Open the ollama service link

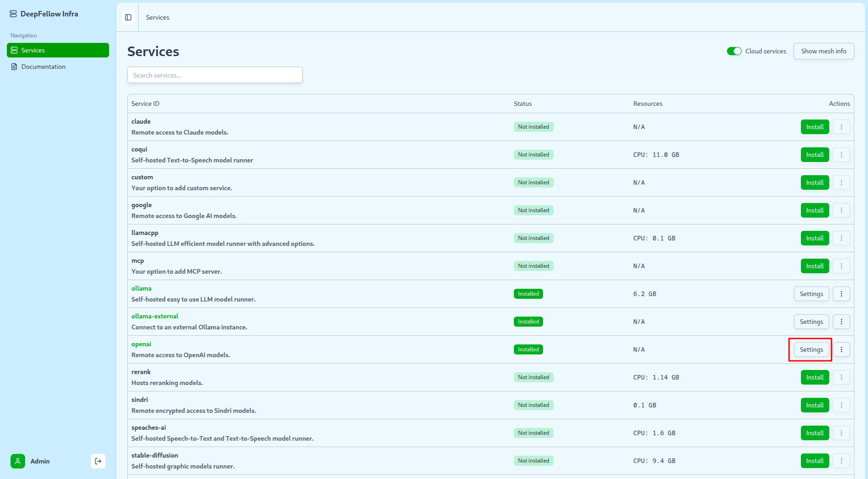(x=141, y=288)
